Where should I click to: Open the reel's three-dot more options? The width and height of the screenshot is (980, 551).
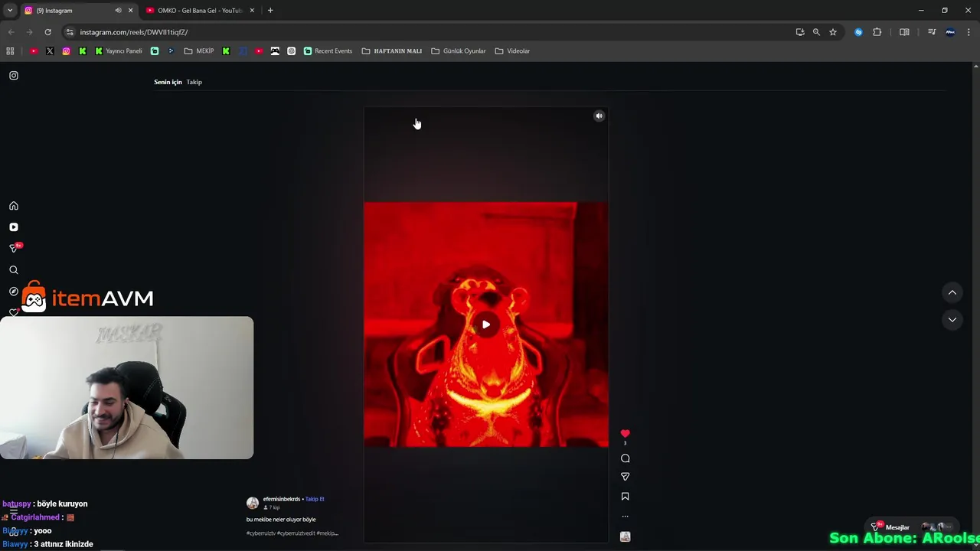pyautogui.click(x=625, y=517)
